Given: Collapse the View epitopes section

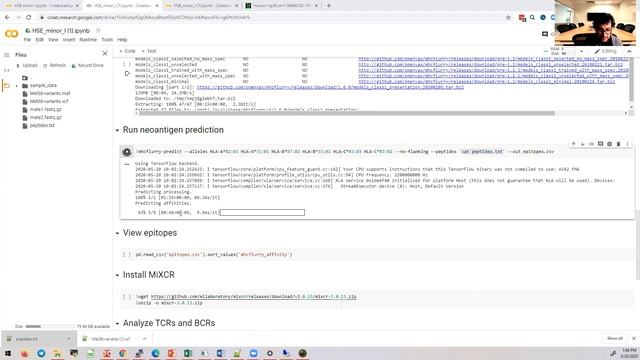Looking at the screenshot, I should tap(117, 233).
